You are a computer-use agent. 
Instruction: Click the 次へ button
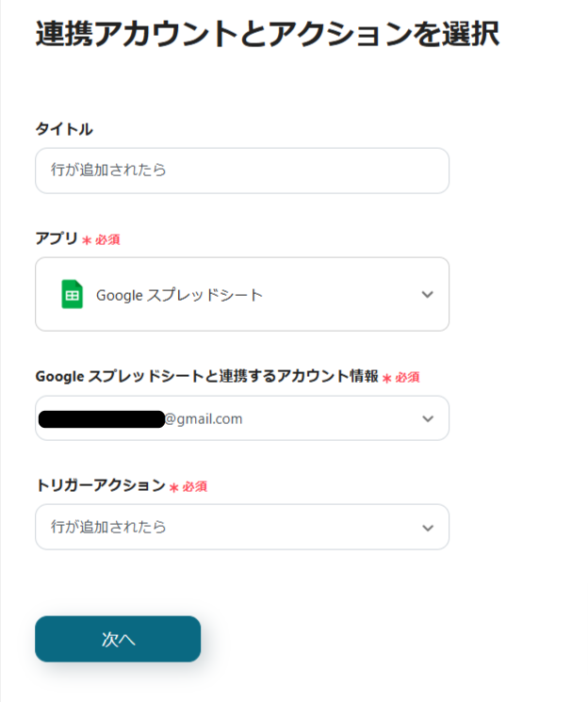point(118,639)
